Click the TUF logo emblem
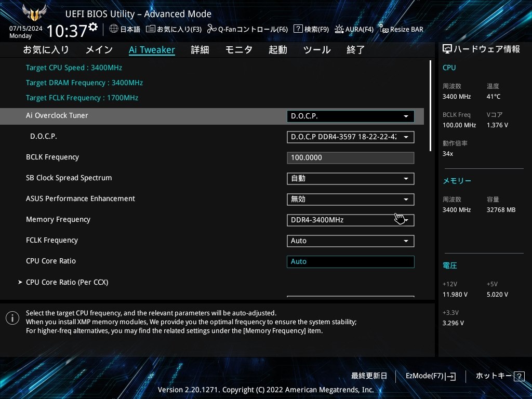 tap(34, 13)
